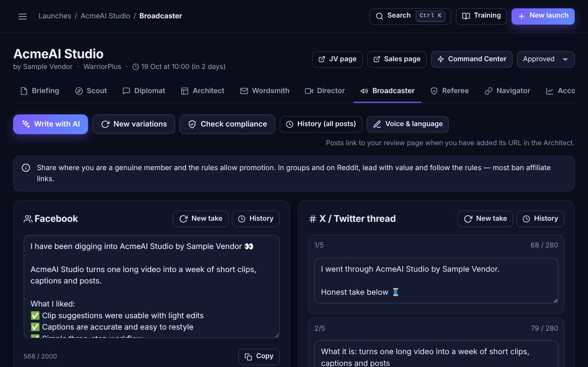The image size is (588, 367).
Task: Switch to the Director tab
Action: (325, 91)
